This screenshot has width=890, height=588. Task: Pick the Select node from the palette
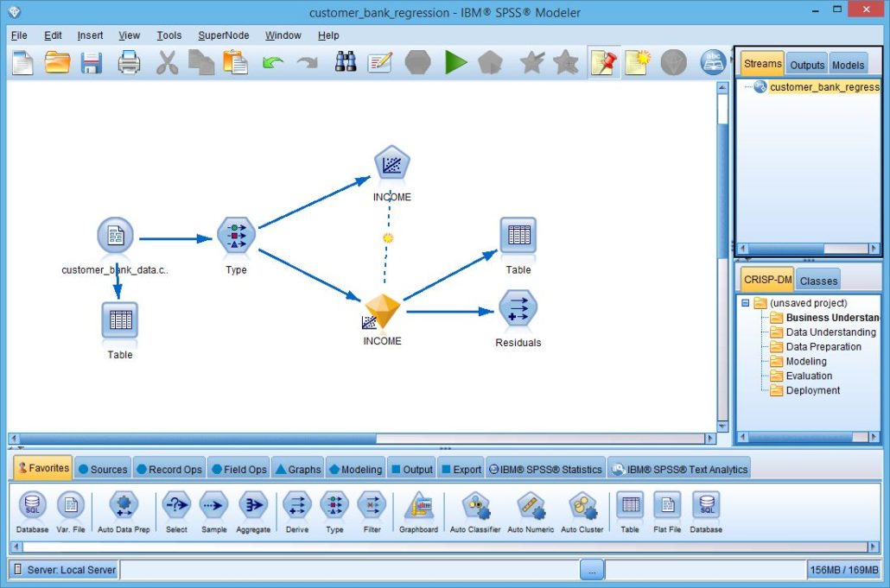176,510
